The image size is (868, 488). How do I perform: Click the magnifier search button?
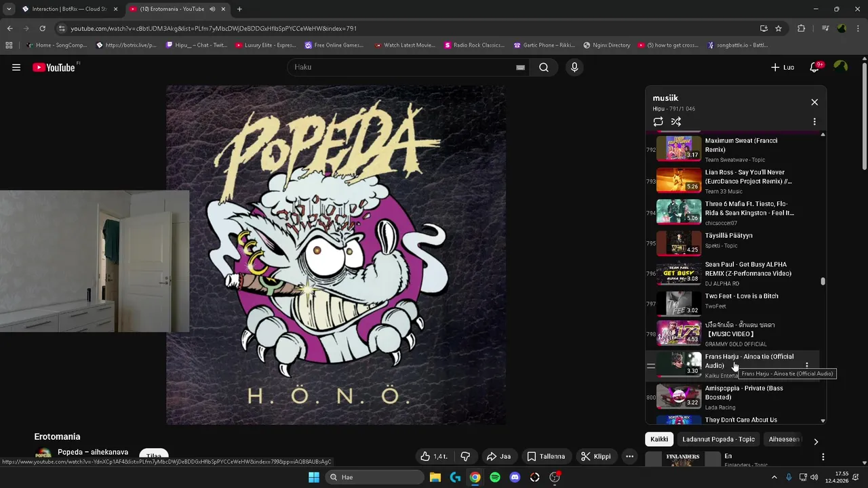[544, 67]
